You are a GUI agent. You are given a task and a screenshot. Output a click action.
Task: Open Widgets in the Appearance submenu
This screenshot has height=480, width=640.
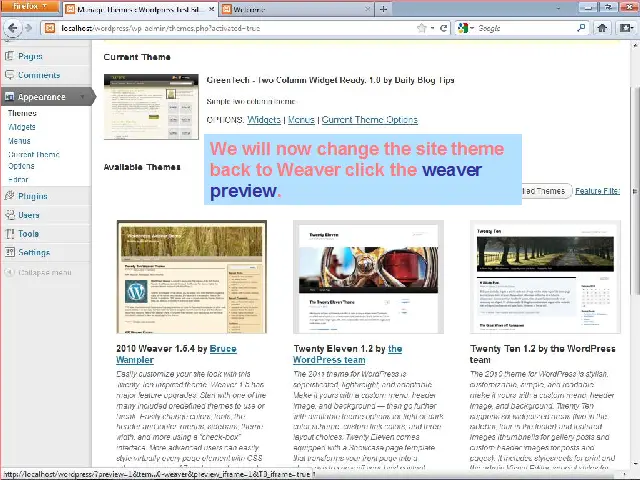[22, 127]
